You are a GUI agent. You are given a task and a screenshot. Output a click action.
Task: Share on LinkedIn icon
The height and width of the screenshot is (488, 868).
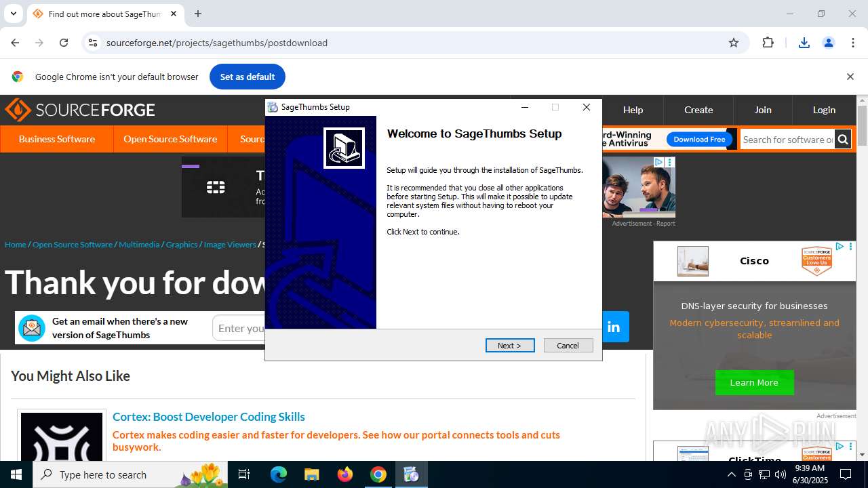(614, 327)
